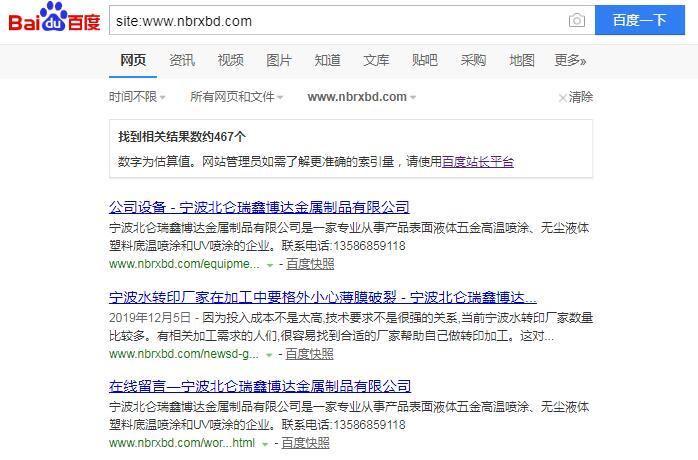This screenshot has width=698, height=460.
Task: Expand the 更多 menu
Action: click(570, 60)
